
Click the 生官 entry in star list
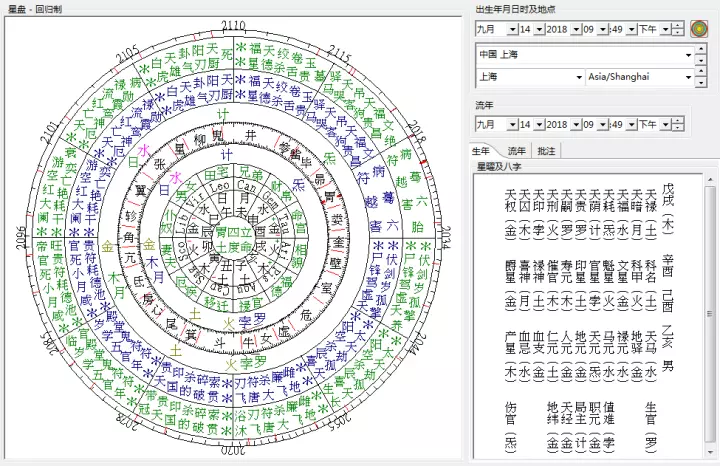coord(651,414)
